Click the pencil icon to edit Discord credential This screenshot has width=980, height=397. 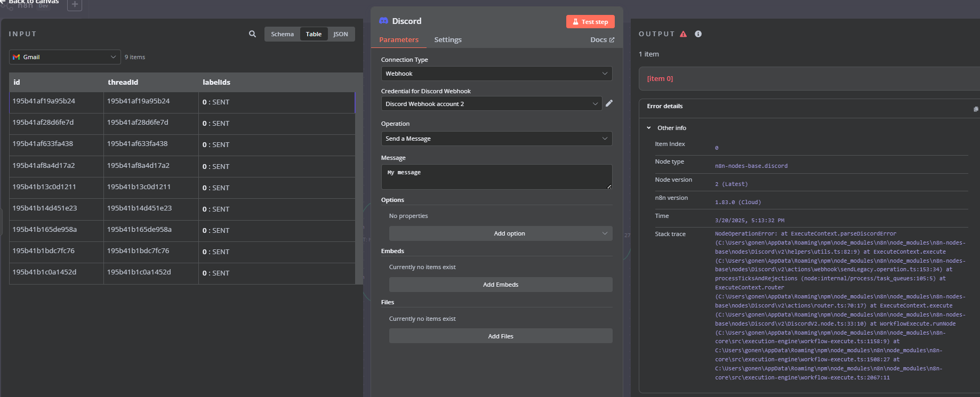pos(609,103)
